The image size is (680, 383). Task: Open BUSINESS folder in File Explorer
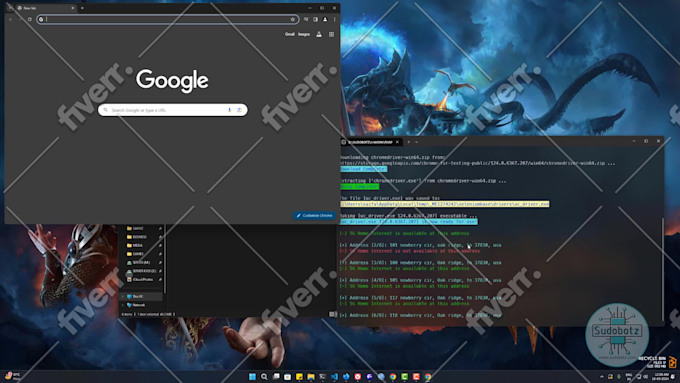[140, 237]
